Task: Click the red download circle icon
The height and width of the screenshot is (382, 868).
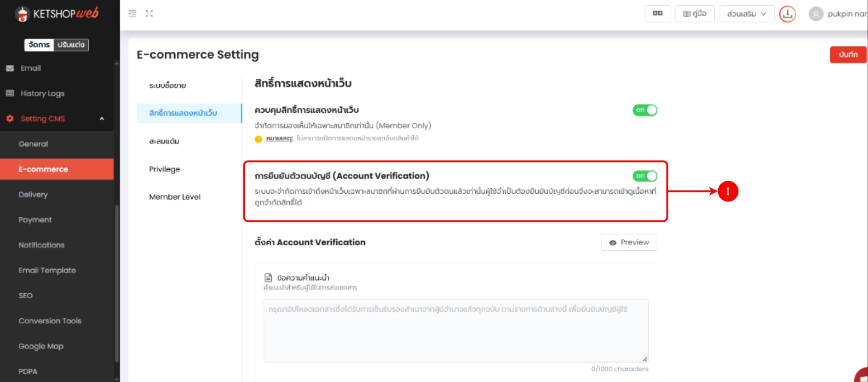Action: [x=787, y=14]
